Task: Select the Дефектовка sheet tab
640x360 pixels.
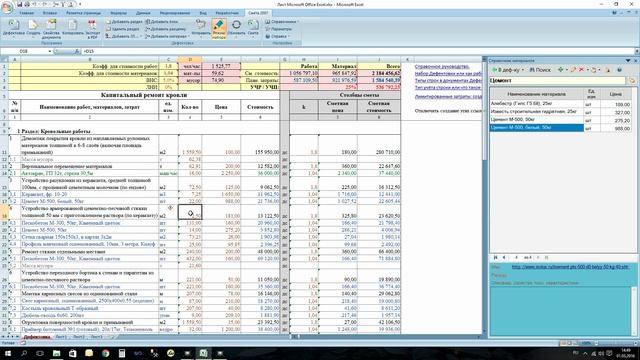Action: click(x=37, y=337)
